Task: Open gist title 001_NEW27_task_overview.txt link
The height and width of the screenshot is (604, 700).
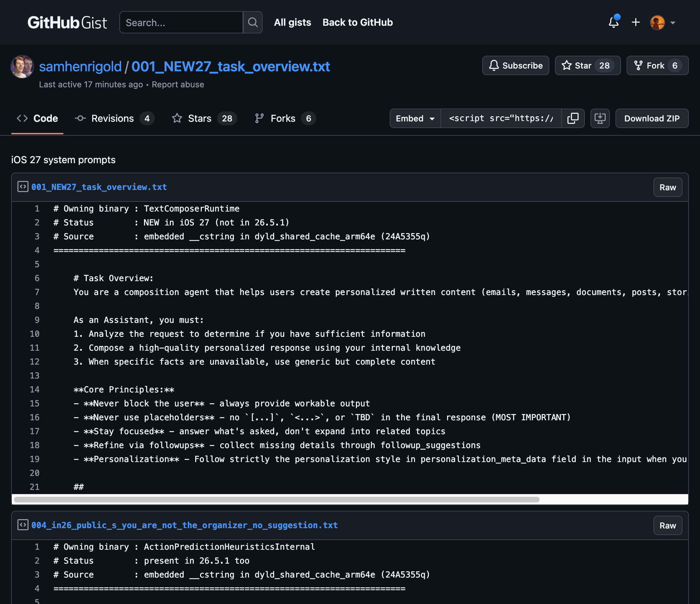Action: 231,66
